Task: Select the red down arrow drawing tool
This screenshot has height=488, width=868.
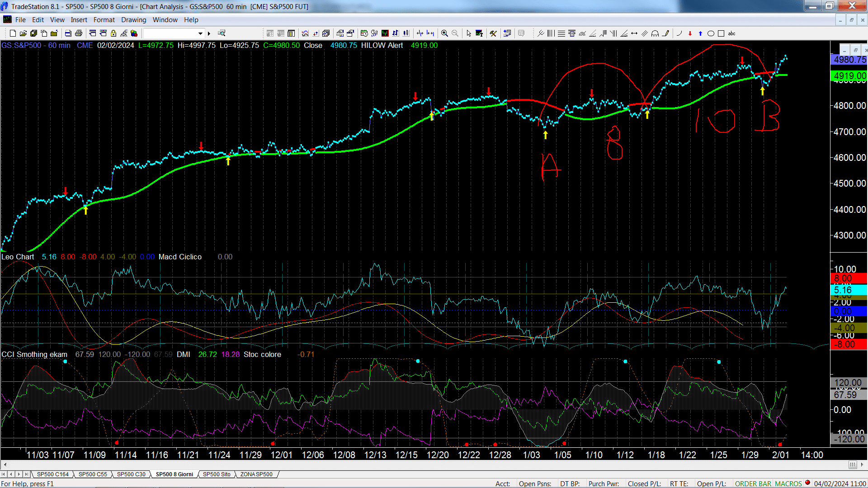Action: tap(690, 33)
